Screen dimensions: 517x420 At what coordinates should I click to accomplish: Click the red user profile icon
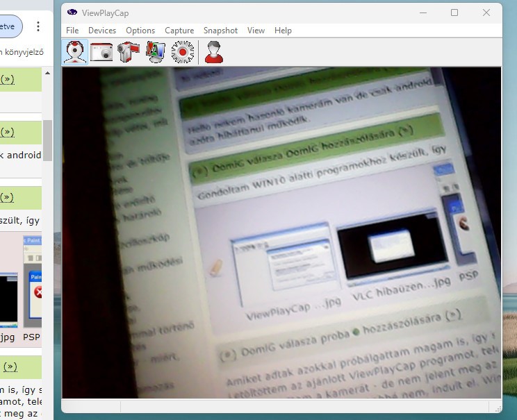coord(213,51)
